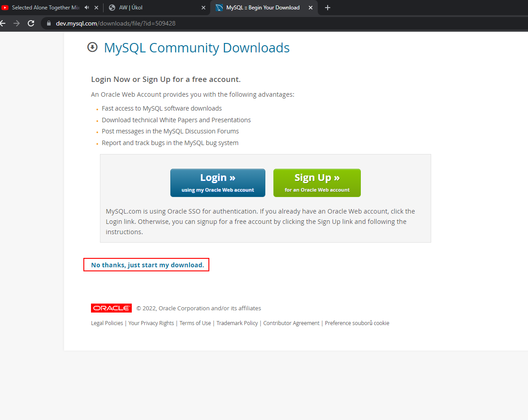This screenshot has width=528, height=420.
Task: Click the Oracle Web Account advantages sentence
Action: (193, 94)
